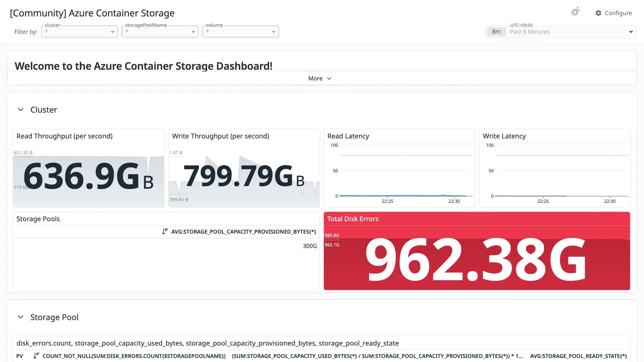
Task: Click the Write Throughput (per second) title
Action: (221, 136)
